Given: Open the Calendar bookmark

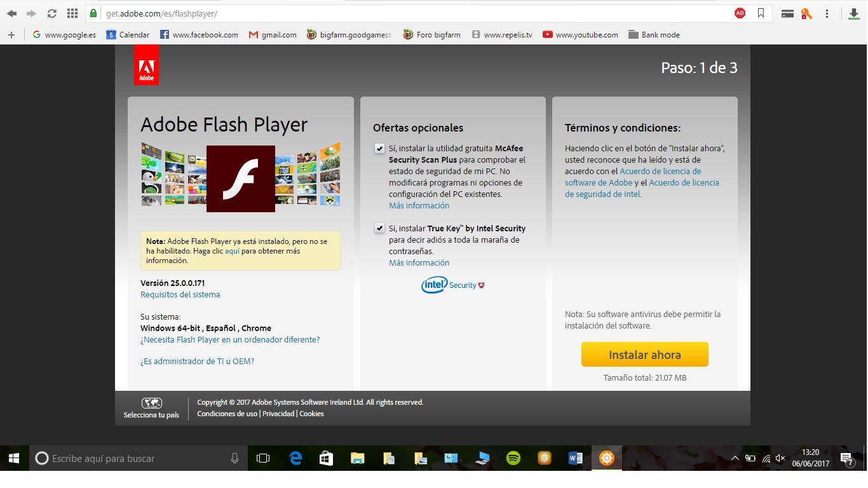Looking at the screenshot, I should coord(128,35).
